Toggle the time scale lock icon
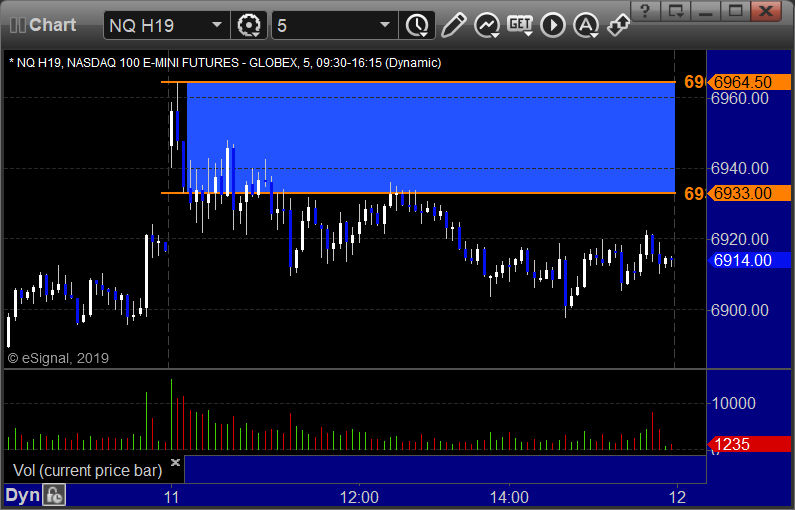This screenshot has height=510, width=795. 54,495
